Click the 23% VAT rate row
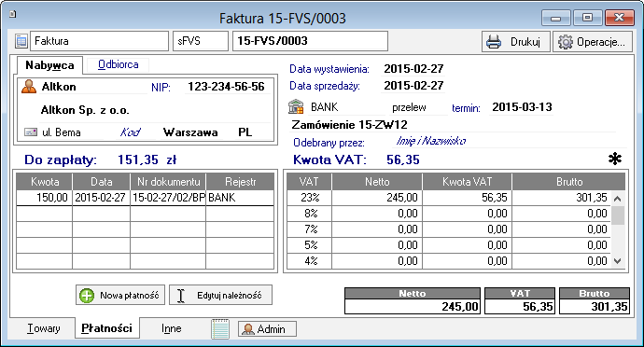The width and height of the screenshot is (644, 347). pyautogui.click(x=449, y=198)
